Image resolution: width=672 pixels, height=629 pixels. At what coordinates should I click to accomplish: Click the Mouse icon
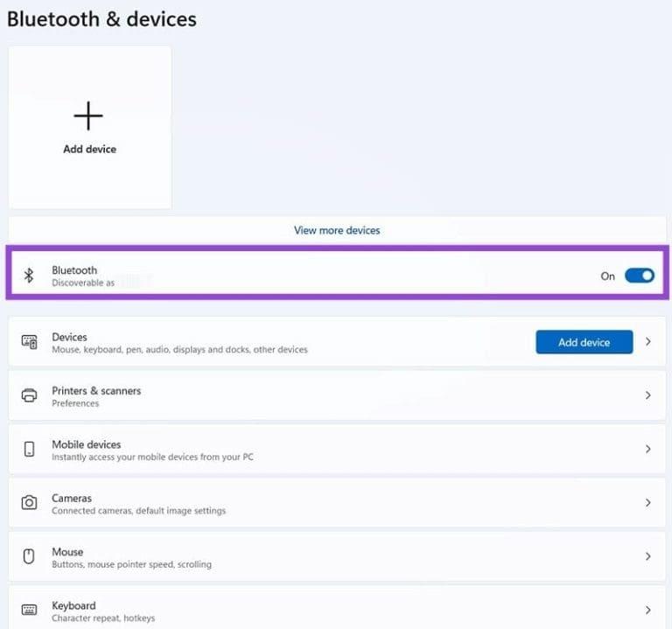[x=29, y=556]
